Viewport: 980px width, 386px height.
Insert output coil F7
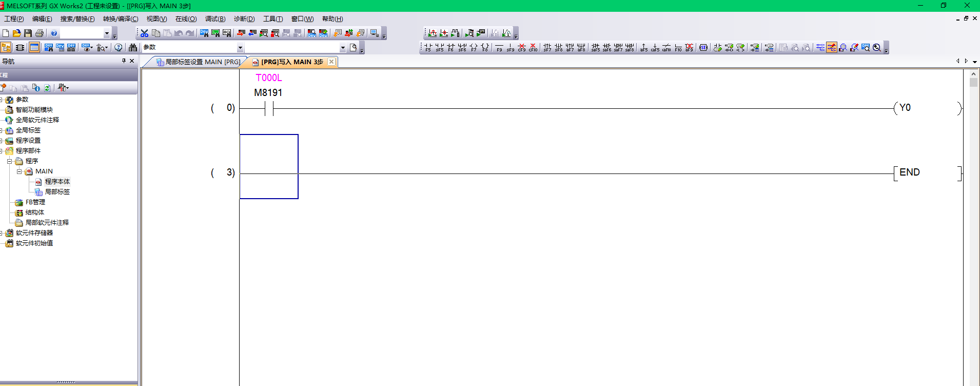click(474, 48)
